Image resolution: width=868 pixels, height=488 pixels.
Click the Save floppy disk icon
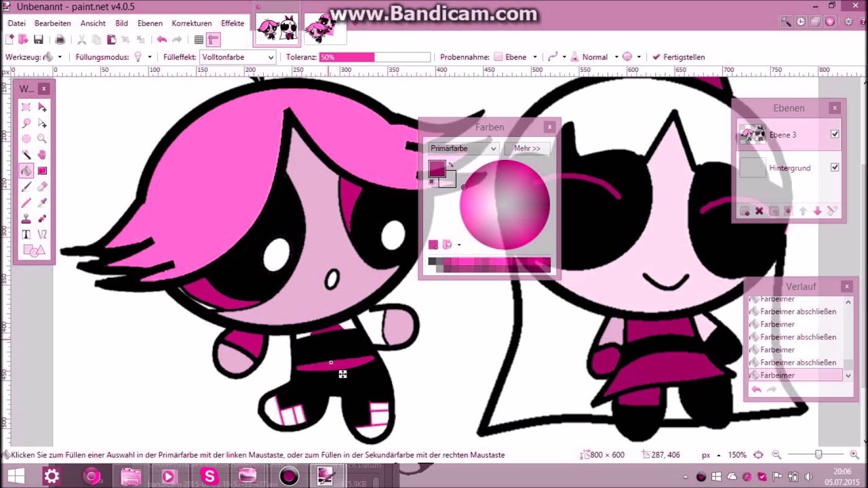39,39
